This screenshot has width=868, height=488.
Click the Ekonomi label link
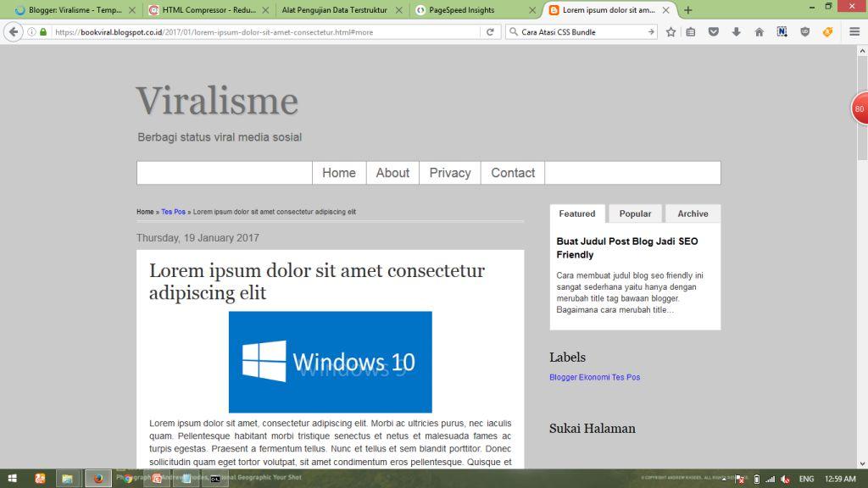pos(594,377)
